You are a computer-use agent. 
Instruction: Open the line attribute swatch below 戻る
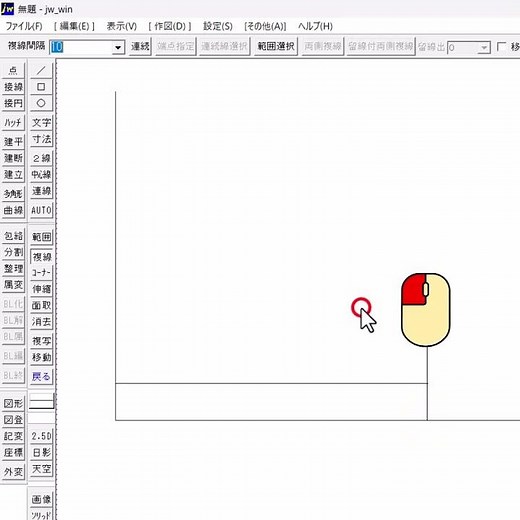click(x=41, y=401)
